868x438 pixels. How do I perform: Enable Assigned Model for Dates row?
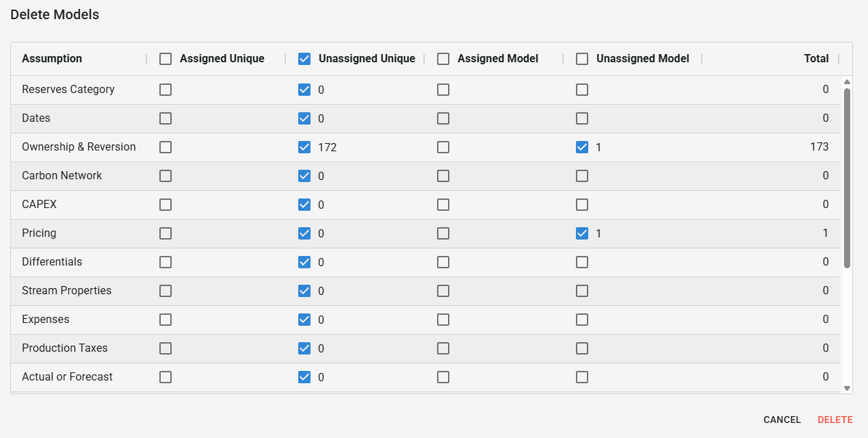[443, 118]
